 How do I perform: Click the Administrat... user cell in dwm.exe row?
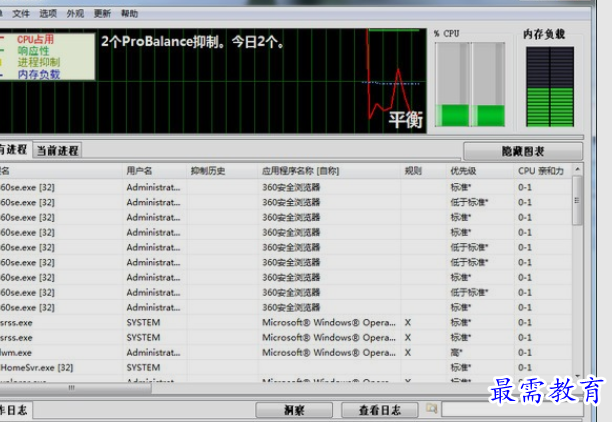[153, 353]
